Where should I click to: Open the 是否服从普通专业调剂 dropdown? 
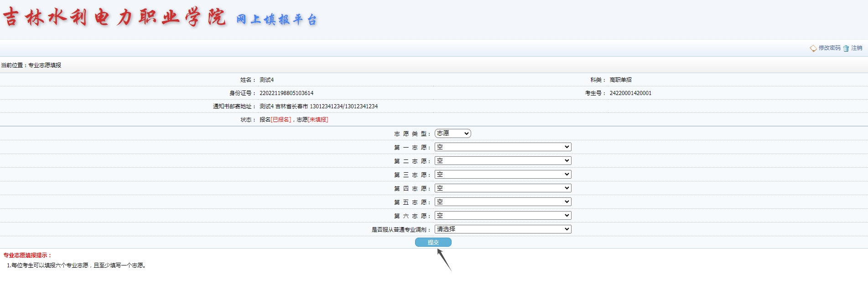point(503,229)
